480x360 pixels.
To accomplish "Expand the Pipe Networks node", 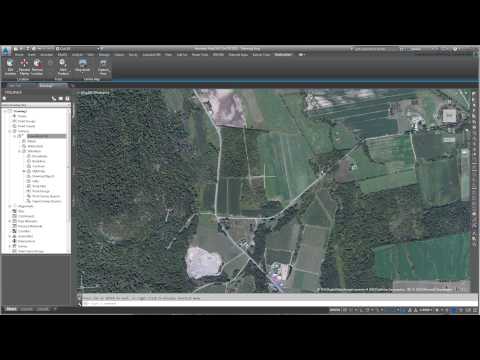I will [10, 221].
